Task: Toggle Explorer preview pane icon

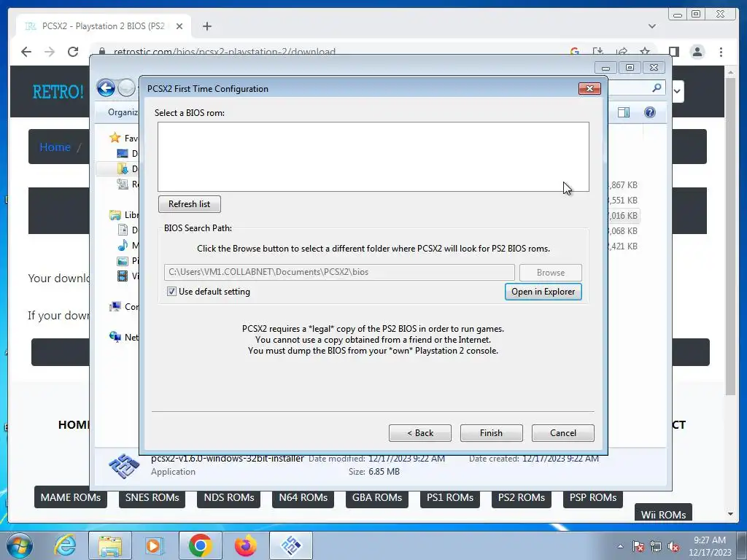Action: coord(624,112)
